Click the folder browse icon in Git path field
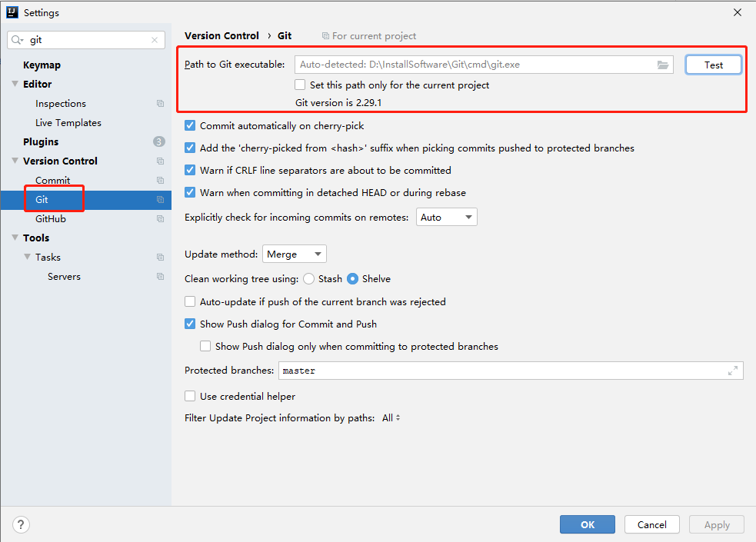Image resolution: width=756 pixels, height=542 pixels. tap(663, 65)
